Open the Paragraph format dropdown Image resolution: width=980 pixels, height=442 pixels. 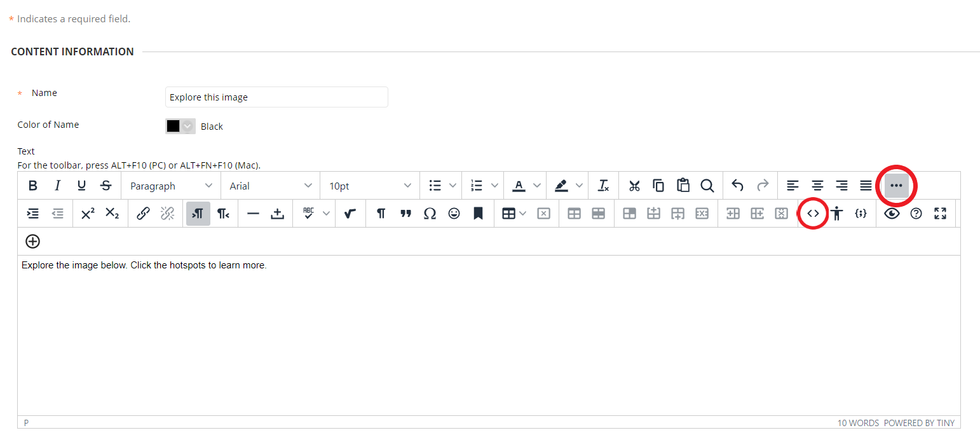(x=171, y=186)
